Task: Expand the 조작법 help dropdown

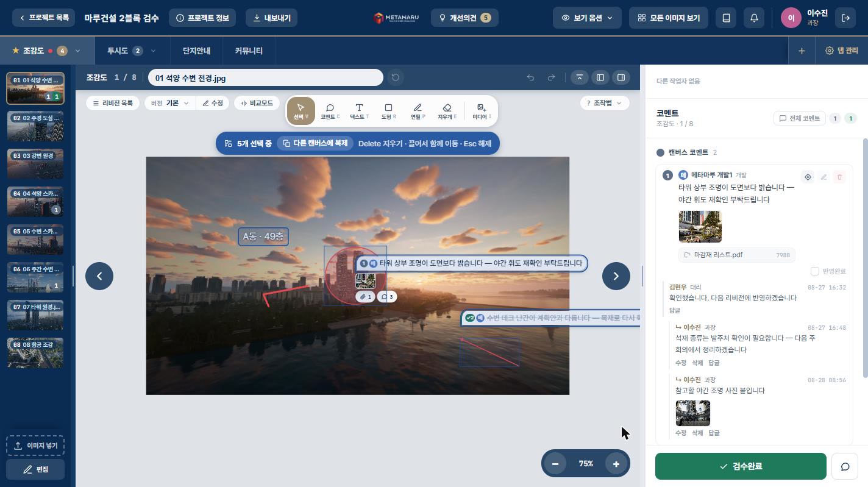Action: tap(604, 103)
